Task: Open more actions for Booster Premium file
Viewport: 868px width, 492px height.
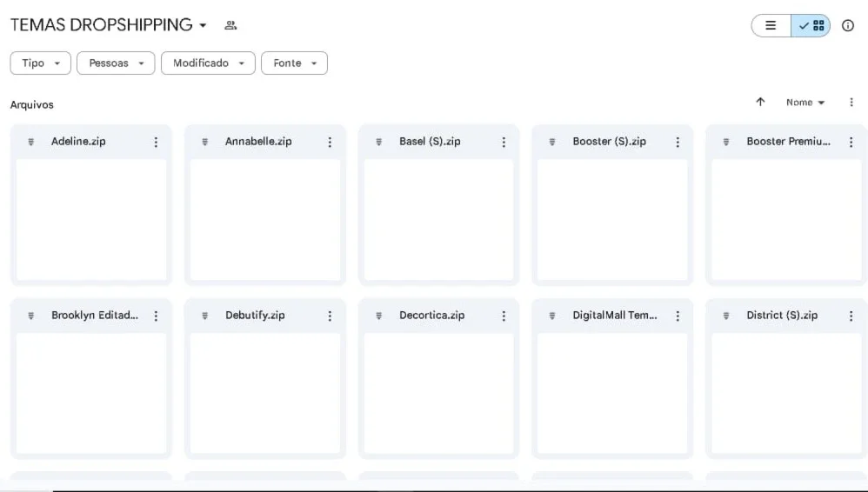Action: point(851,143)
